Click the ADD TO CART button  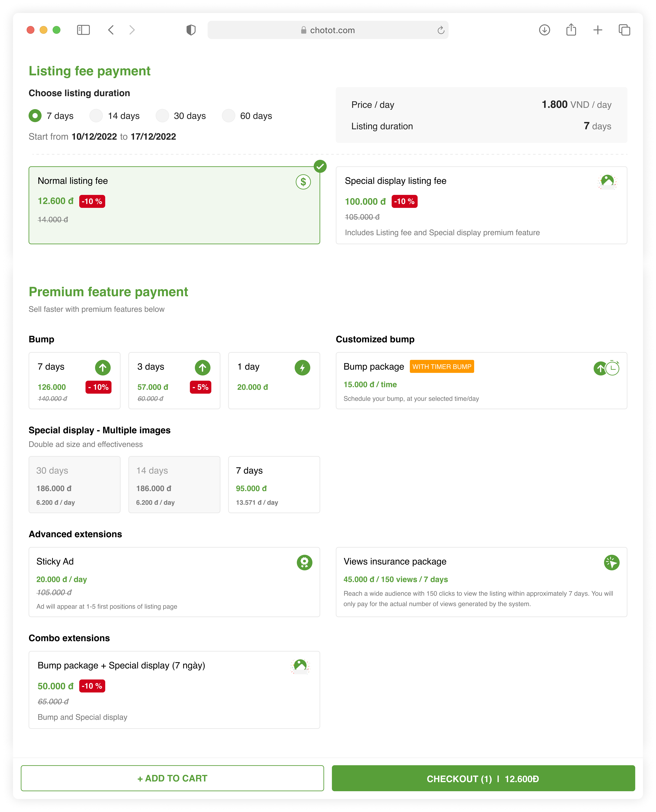pos(172,778)
